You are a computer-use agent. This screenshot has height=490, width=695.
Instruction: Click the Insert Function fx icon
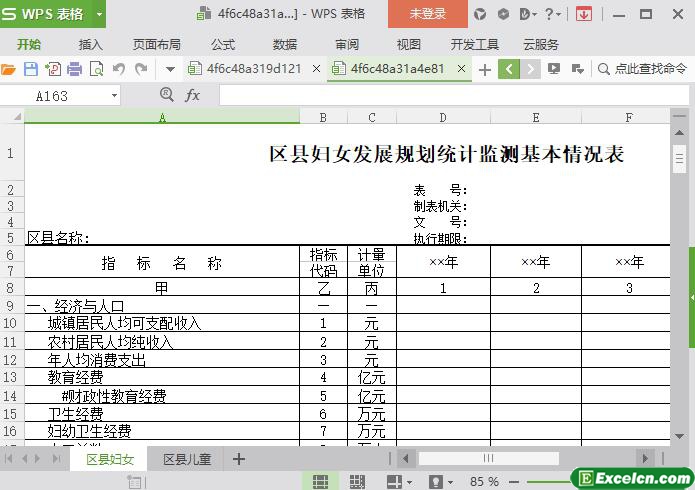coord(192,95)
